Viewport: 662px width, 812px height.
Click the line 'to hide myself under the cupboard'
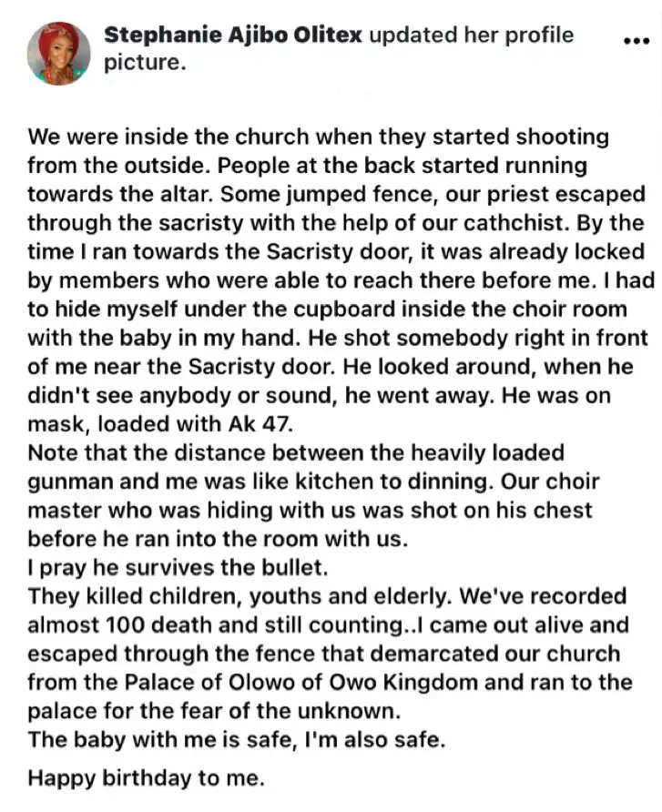pyautogui.click(x=328, y=310)
